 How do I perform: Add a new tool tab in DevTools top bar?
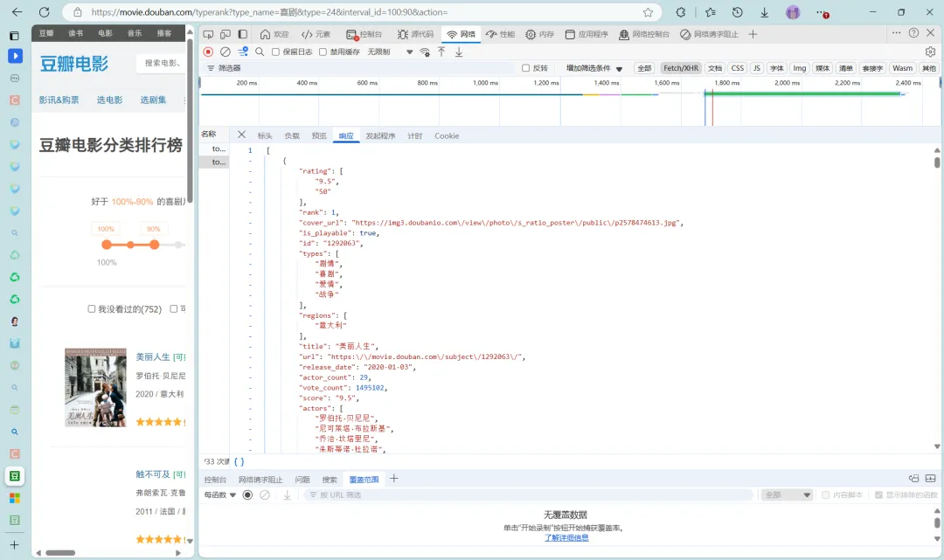pyautogui.click(x=753, y=34)
